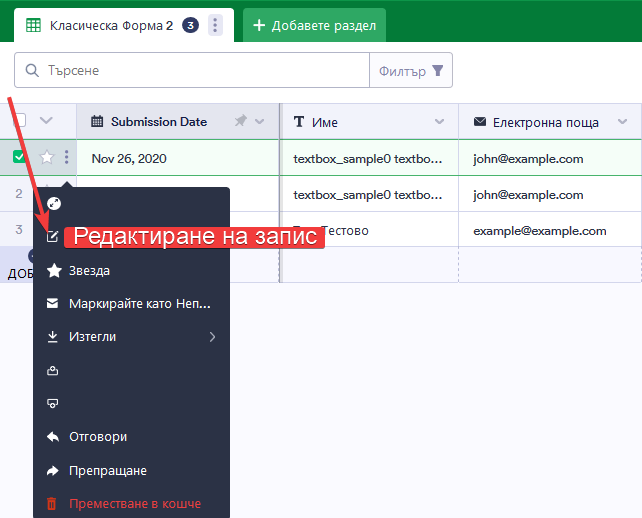Click the Име column header label

click(325, 122)
